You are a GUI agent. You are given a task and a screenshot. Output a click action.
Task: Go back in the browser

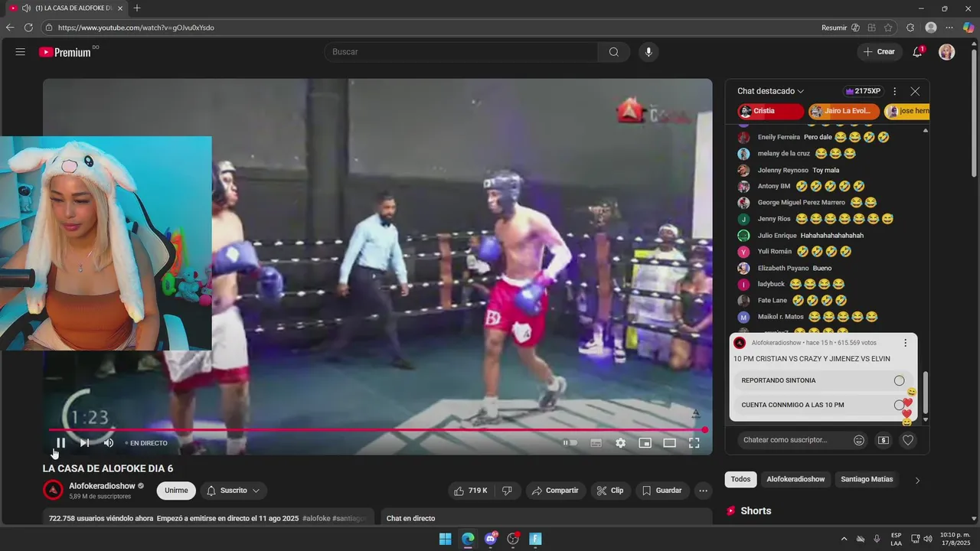(x=10, y=28)
